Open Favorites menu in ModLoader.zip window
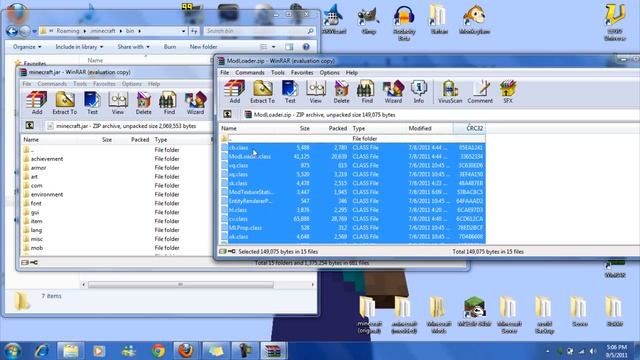The height and width of the screenshot is (360, 640). point(302,73)
